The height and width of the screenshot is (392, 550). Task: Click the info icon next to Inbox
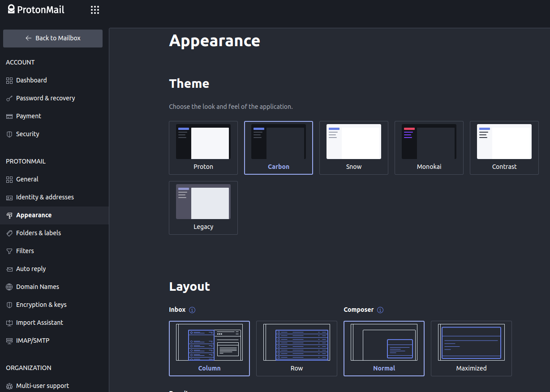[x=192, y=310]
